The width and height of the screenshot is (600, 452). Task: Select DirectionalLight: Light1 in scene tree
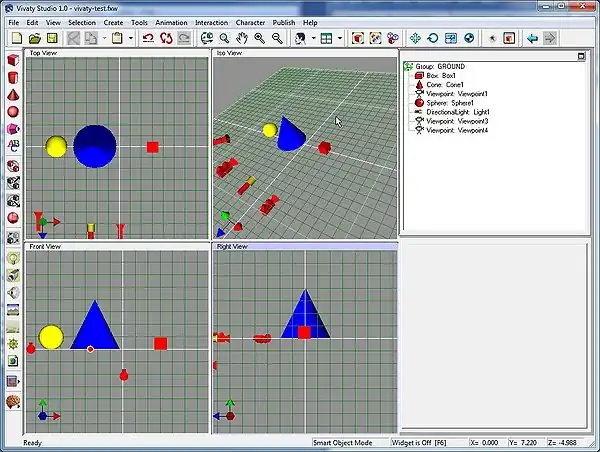(x=460, y=111)
